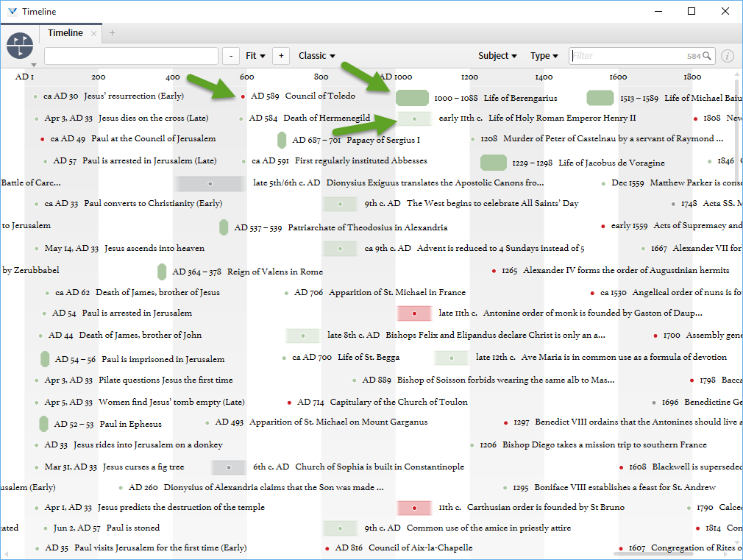Viewport: 743px width, 560px height.
Task: Click Jesus ascends into heaven text
Action: click(154, 249)
